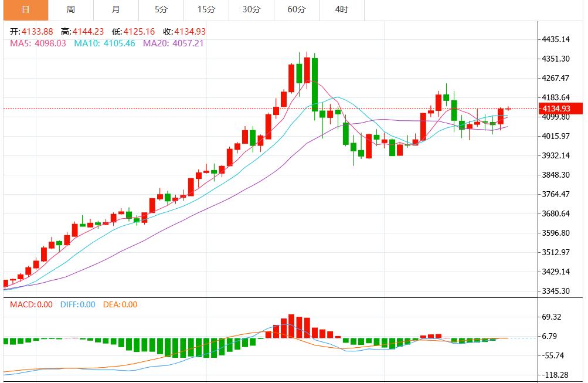Select the 5分 timeframe button
This screenshot has width=588, height=383.
(161, 9)
